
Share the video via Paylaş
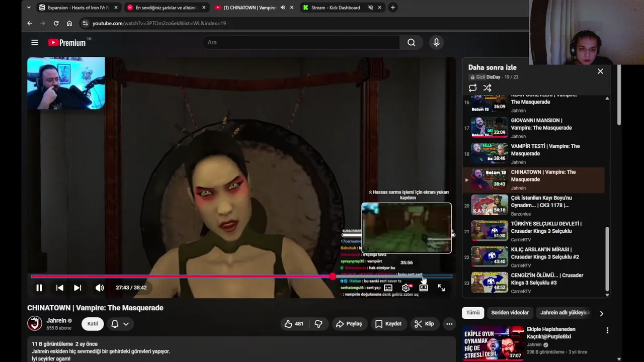(x=349, y=324)
